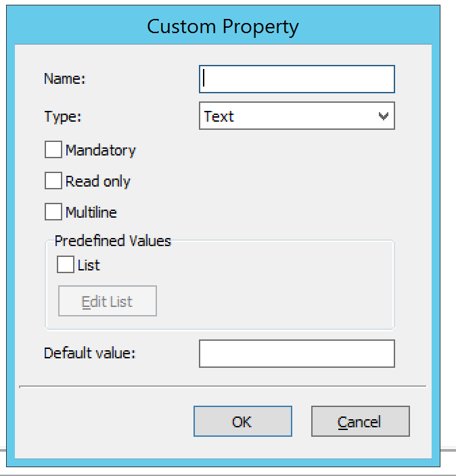Click the Default value: label
This screenshot has height=476, width=456.
pos(89,353)
